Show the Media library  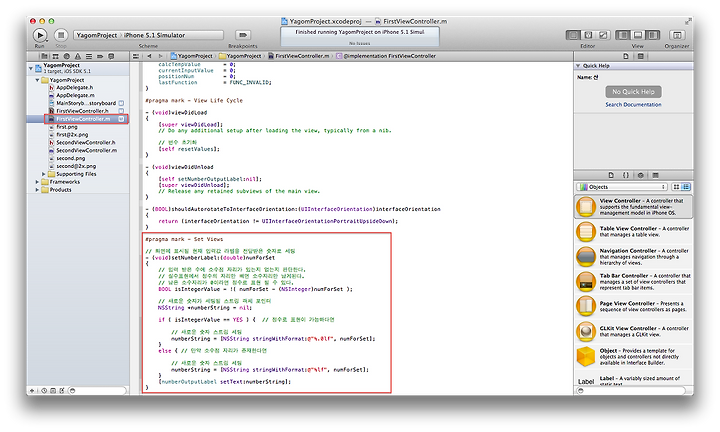point(656,175)
